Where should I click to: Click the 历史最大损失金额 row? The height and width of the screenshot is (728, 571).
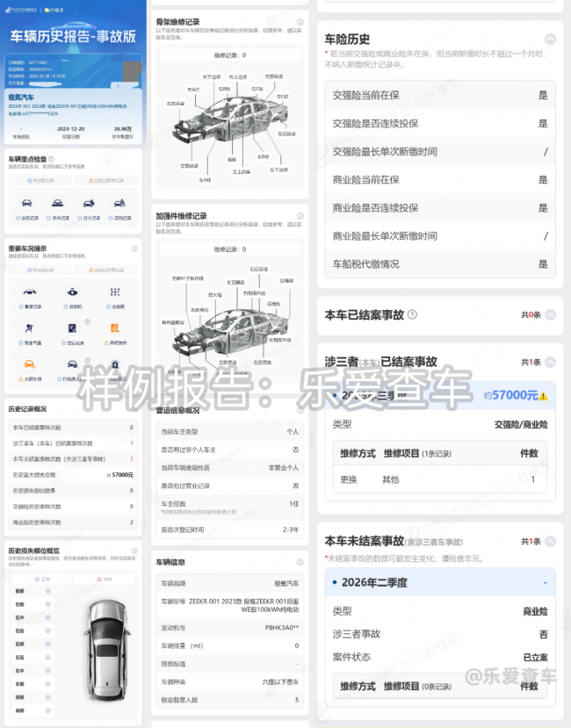click(x=73, y=475)
